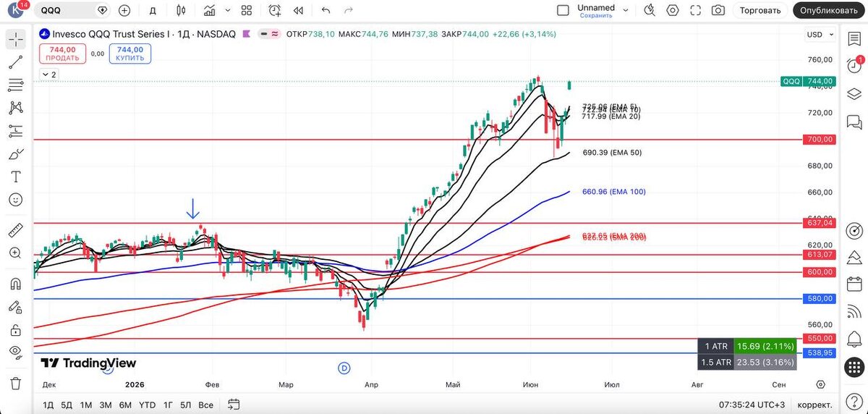Image resolution: width=868 pixels, height=414 pixels.
Task: Open time axis settings gear
Action: coord(820,385)
